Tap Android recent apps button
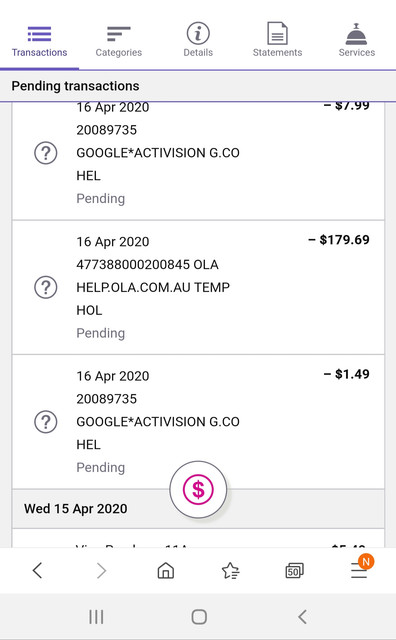This screenshot has width=396, height=640. 96,617
